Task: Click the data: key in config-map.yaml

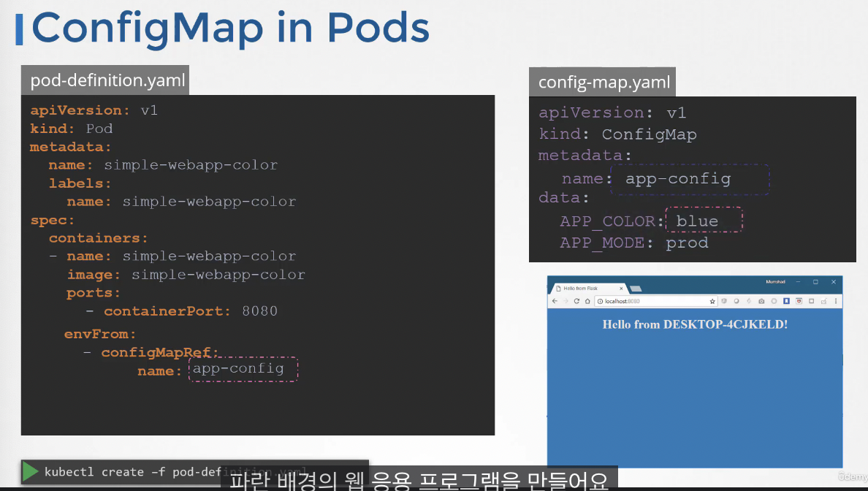Action: click(x=563, y=197)
